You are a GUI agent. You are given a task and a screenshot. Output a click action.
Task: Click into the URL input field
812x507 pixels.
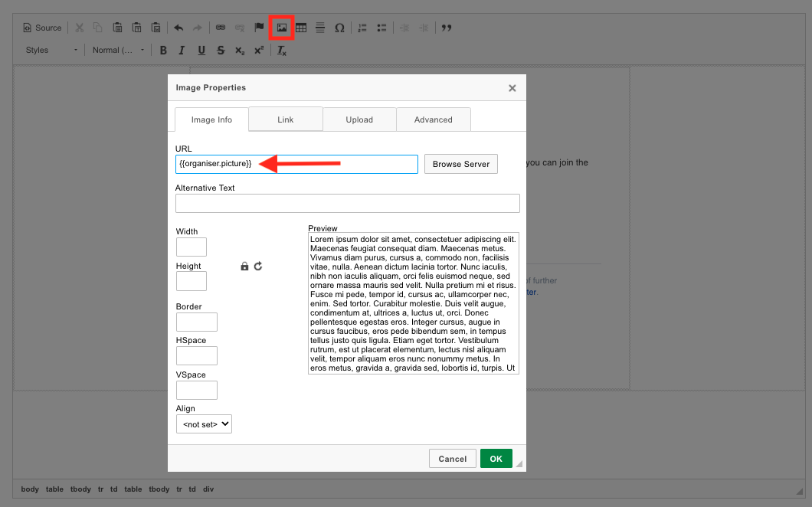click(x=296, y=164)
